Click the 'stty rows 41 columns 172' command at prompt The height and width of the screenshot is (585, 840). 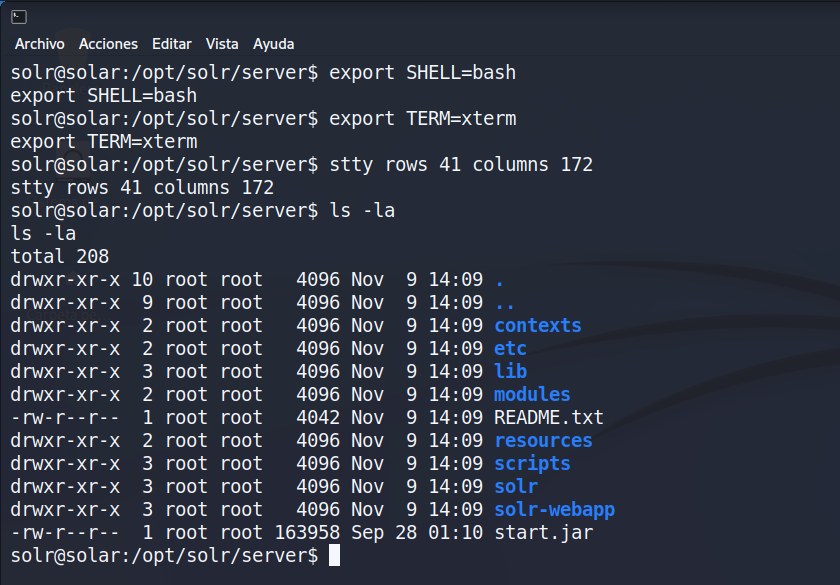461,164
